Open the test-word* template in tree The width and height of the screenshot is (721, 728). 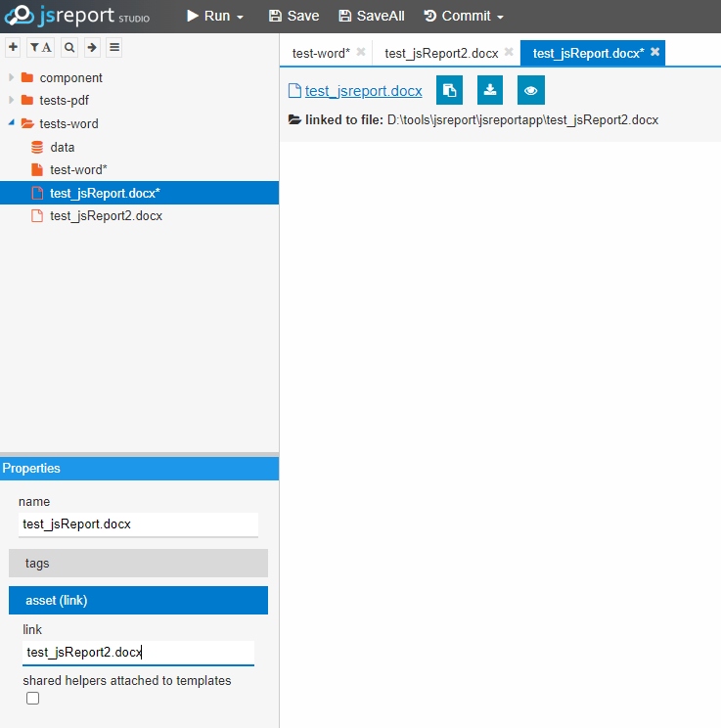[x=78, y=170]
